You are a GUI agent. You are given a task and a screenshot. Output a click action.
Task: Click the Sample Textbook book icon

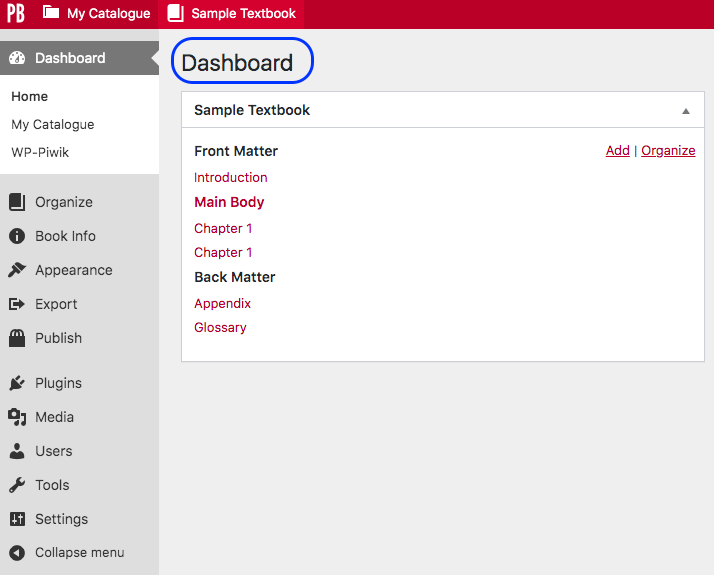pos(175,13)
